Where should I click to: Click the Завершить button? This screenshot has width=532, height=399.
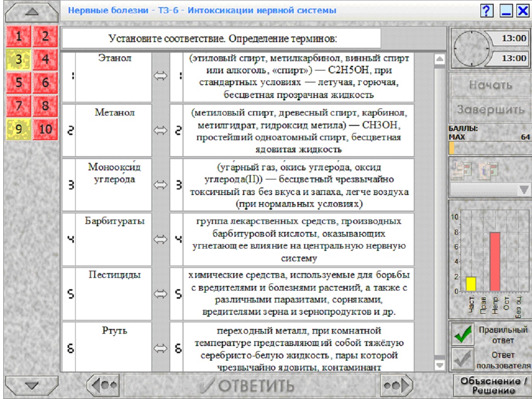pyautogui.click(x=490, y=110)
